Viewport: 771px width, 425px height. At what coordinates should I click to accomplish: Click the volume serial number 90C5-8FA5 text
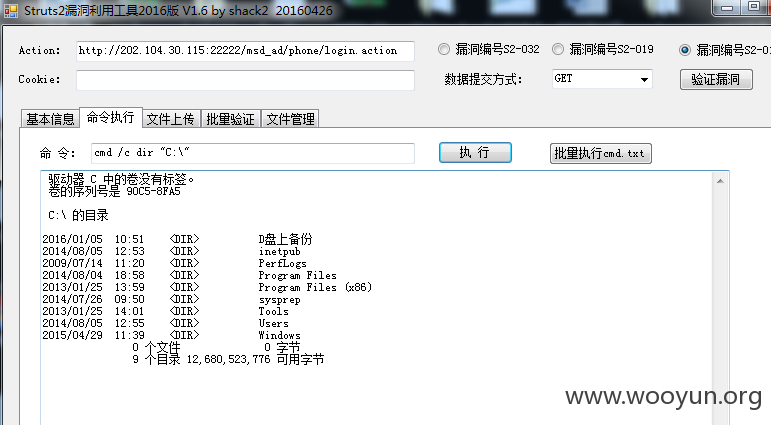pos(153,191)
